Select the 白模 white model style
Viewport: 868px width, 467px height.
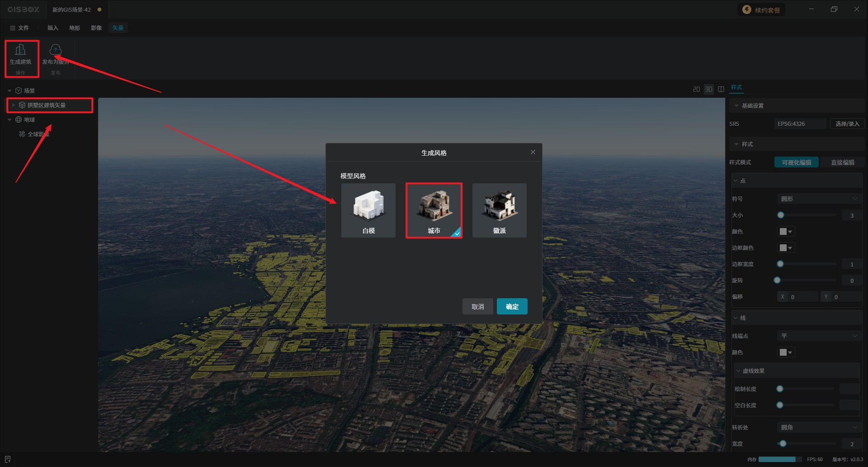pyautogui.click(x=368, y=210)
